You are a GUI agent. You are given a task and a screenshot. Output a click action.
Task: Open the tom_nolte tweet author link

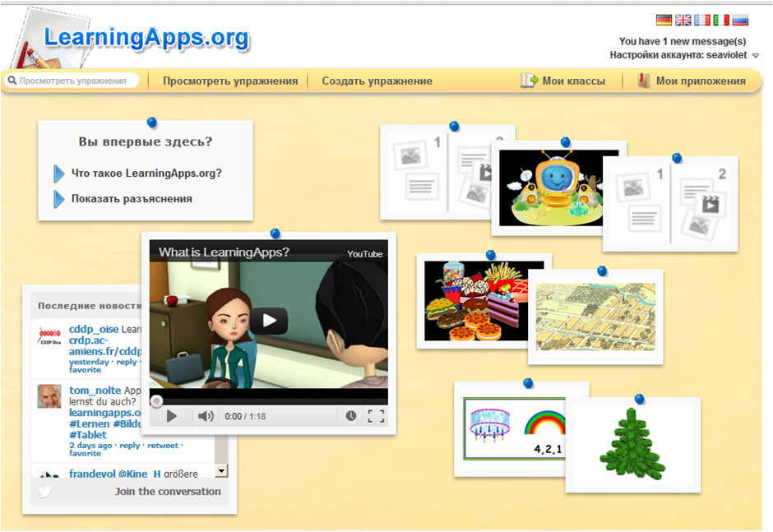pos(95,390)
